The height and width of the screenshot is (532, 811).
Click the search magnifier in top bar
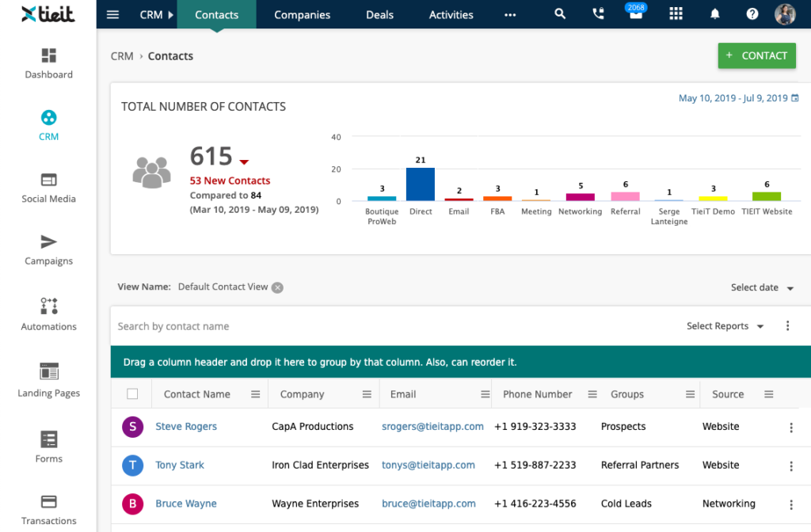pos(560,14)
